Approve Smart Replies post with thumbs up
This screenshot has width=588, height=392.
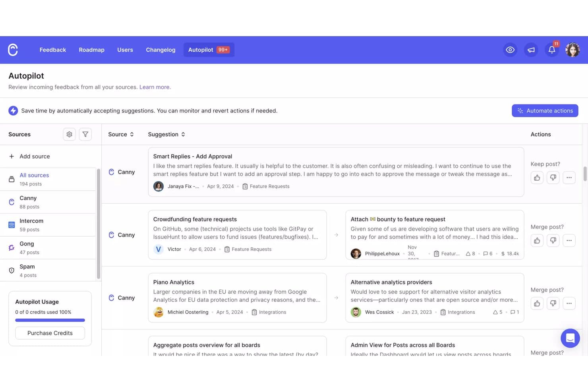pyautogui.click(x=537, y=178)
